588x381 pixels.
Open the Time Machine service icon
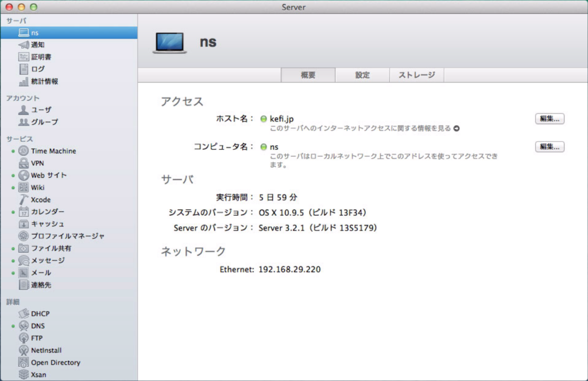(x=23, y=151)
